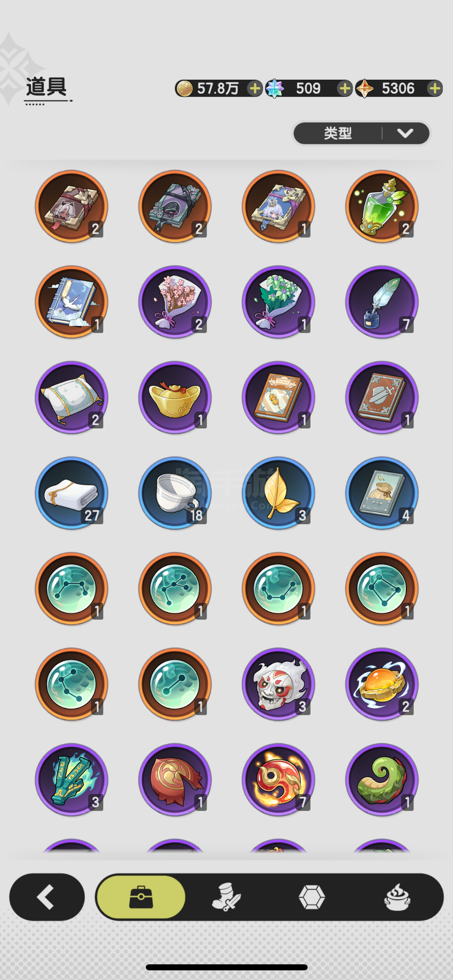Select the folded white towel item

[x=71, y=493]
